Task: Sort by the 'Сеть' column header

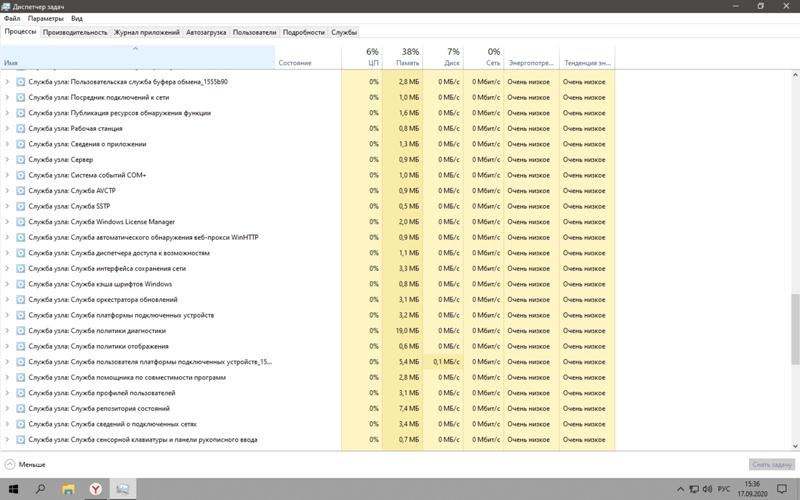Action: pos(484,57)
